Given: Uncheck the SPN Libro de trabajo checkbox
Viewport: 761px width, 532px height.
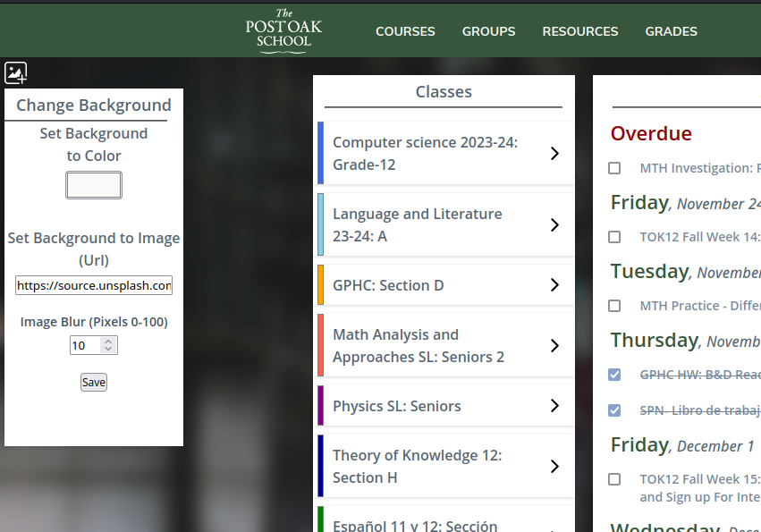Looking at the screenshot, I should tap(614, 410).
